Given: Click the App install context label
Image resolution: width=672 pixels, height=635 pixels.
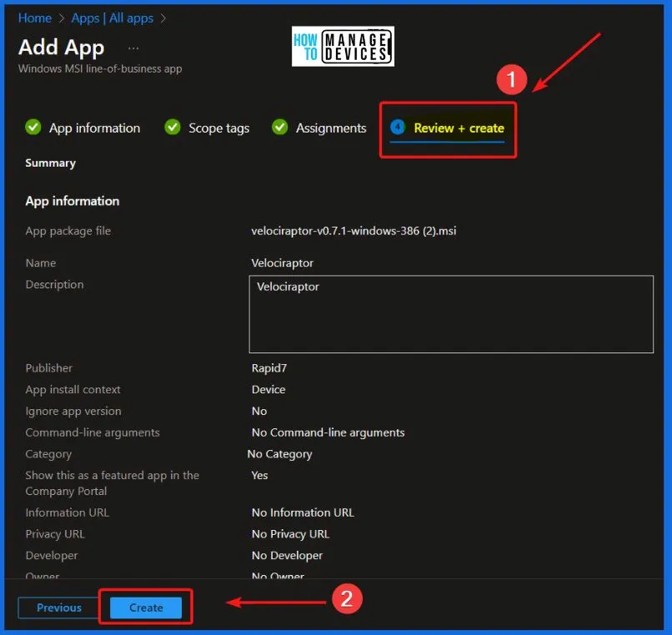Looking at the screenshot, I should [x=73, y=389].
